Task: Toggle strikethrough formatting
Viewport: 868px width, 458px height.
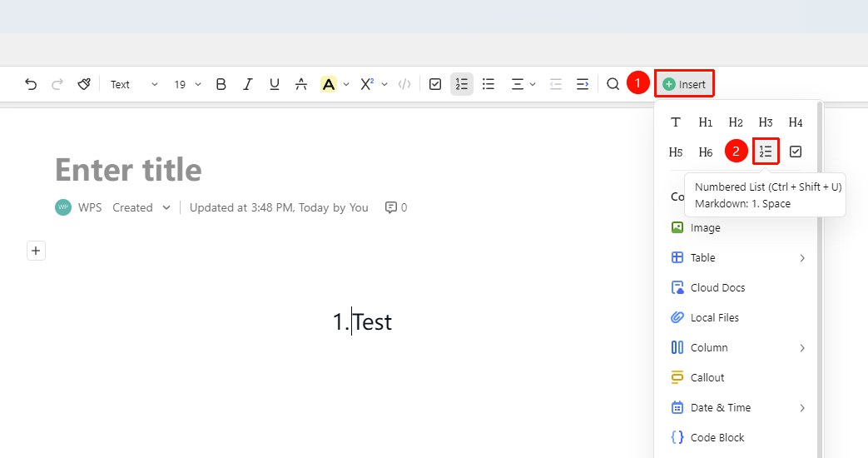Action: coord(301,84)
